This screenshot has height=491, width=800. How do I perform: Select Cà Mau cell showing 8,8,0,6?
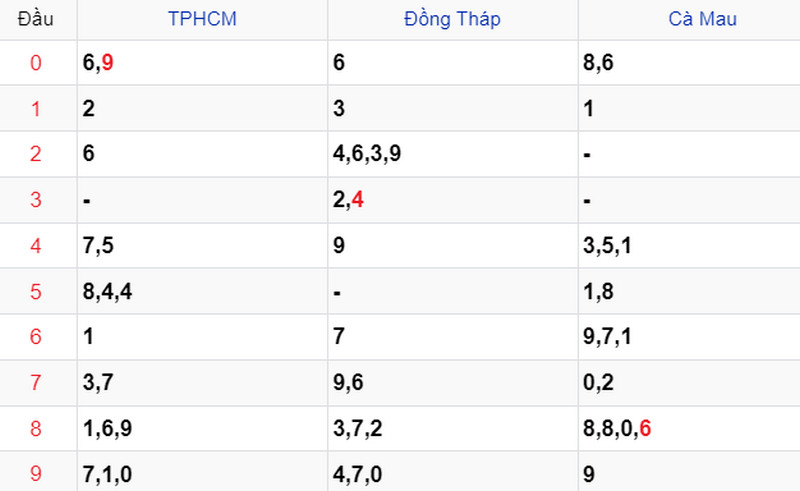[689, 428]
